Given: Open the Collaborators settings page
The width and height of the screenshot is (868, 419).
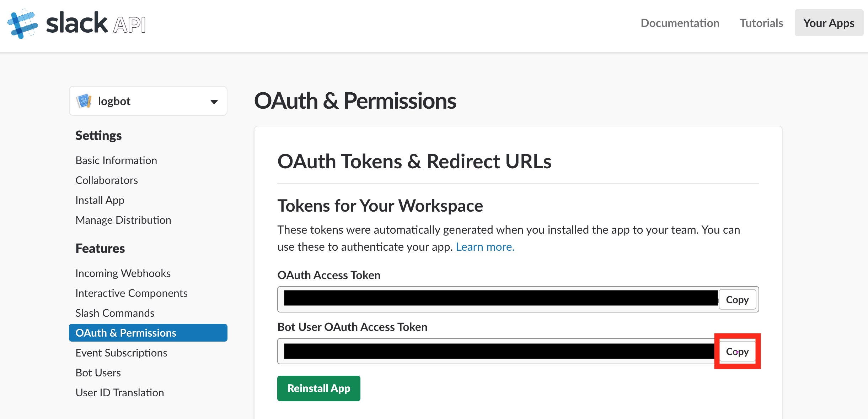Looking at the screenshot, I should (x=106, y=180).
